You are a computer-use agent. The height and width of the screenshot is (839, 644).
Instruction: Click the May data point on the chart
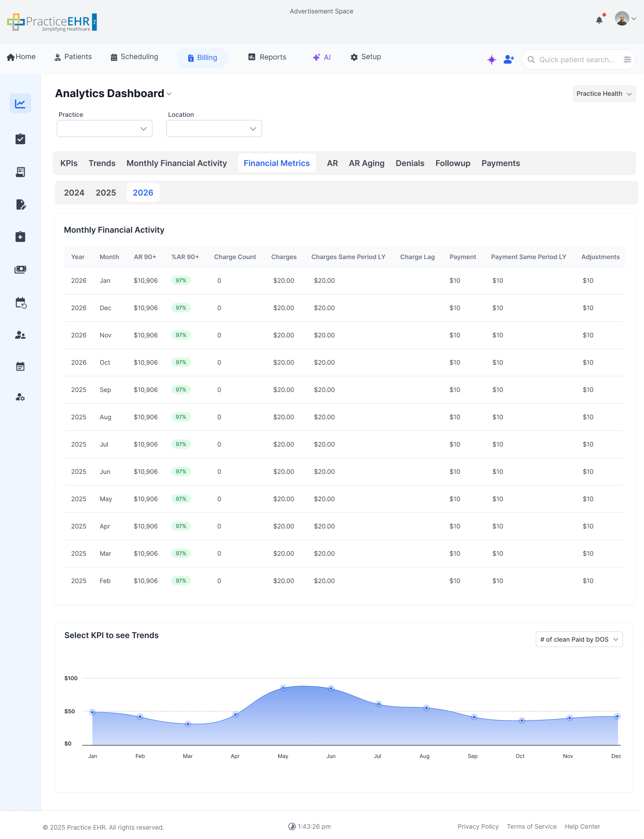tap(283, 688)
